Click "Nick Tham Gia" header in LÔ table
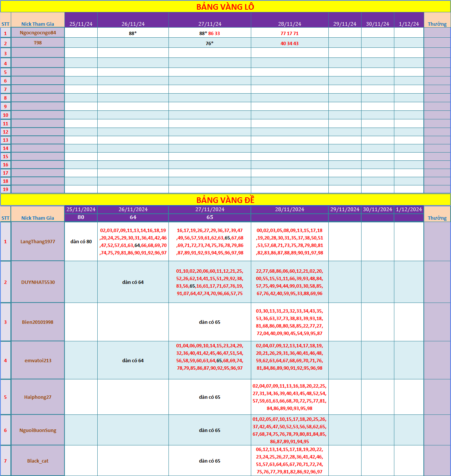This screenshot has width=451, height=476. (38, 20)
